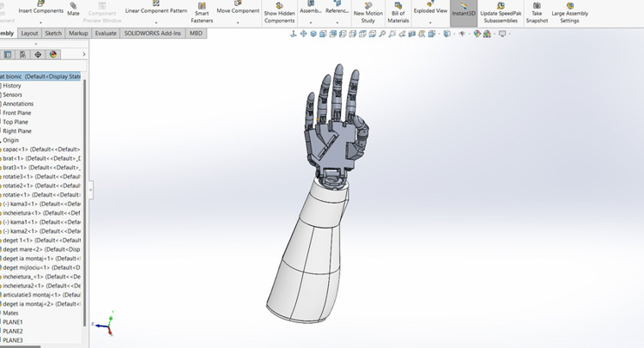Image resolution: width=644 pixels, height=348 pixels.
Task: Switch to the Layout tab
Action: [29, 34]
